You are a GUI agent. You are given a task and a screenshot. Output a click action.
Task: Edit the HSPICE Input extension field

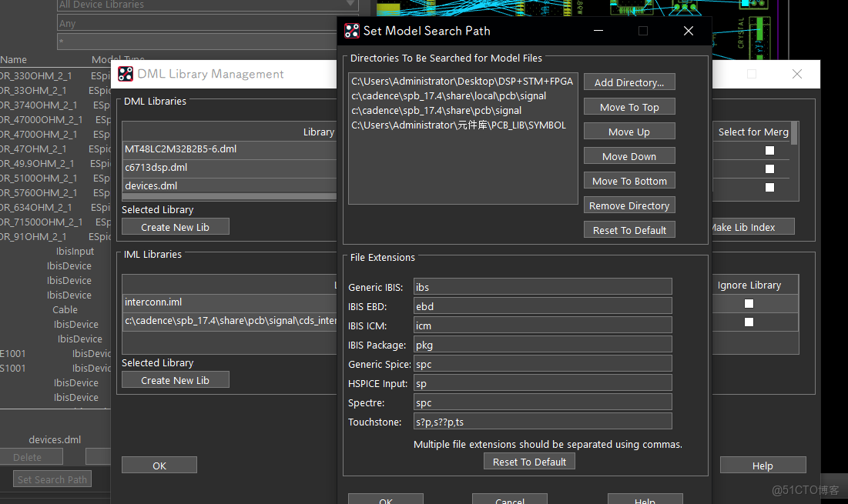coord(542,383)
